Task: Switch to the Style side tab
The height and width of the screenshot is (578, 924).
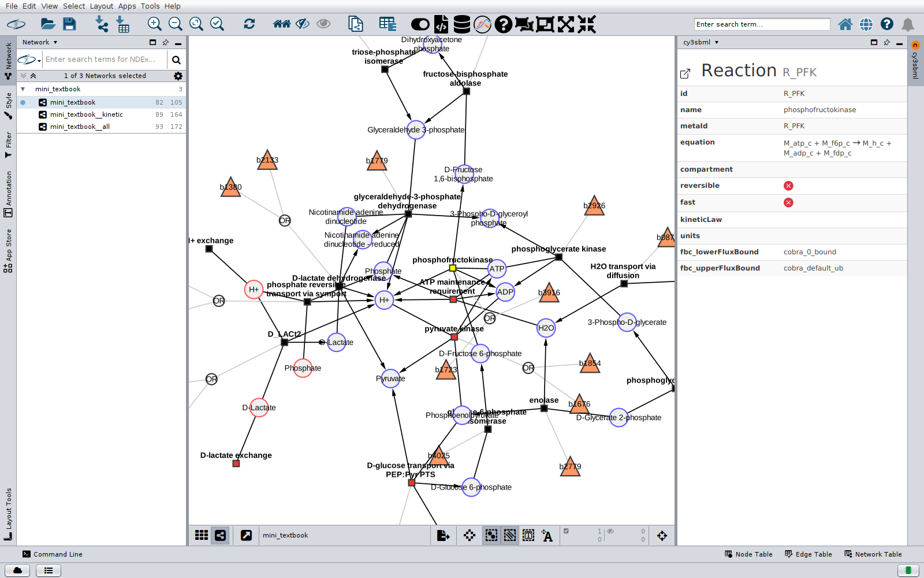Action: [x=8, y=106]
